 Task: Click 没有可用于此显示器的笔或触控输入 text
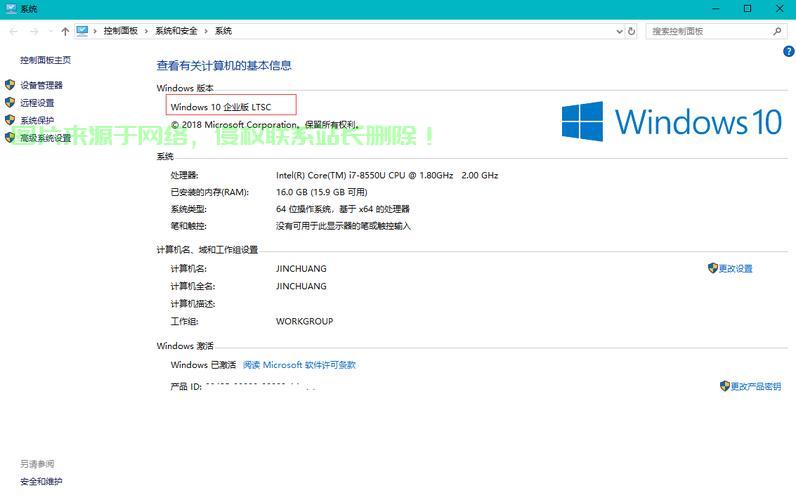343,226
